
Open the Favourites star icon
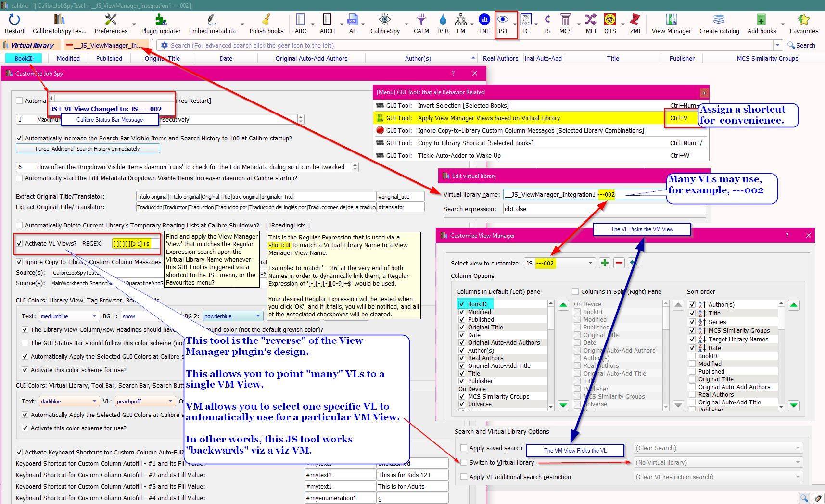[804, 24]
